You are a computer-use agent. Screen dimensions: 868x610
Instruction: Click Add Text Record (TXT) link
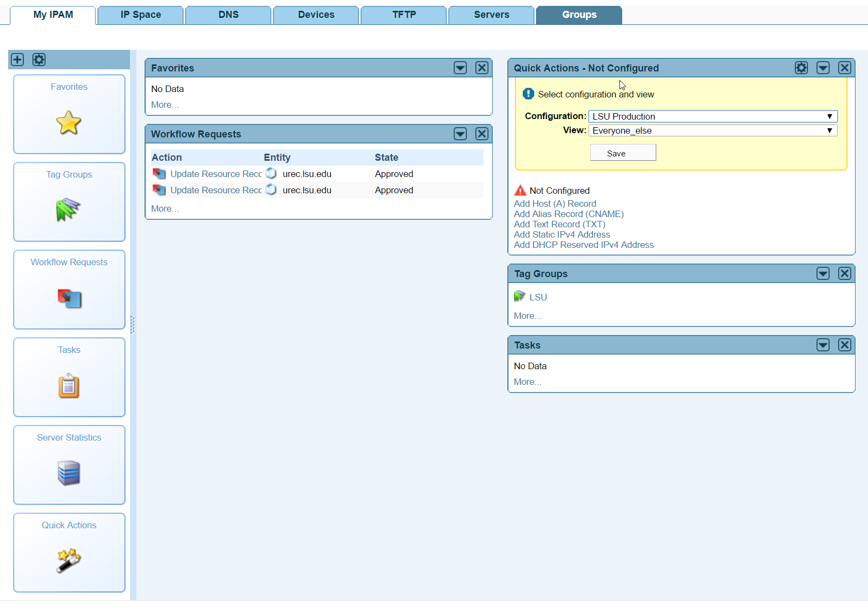click(559, 224)
